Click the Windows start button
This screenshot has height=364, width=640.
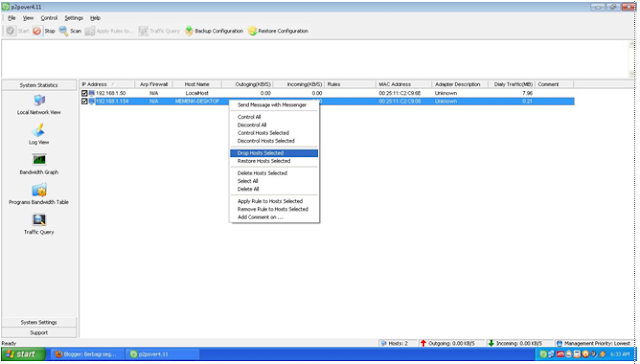(24, 354)
